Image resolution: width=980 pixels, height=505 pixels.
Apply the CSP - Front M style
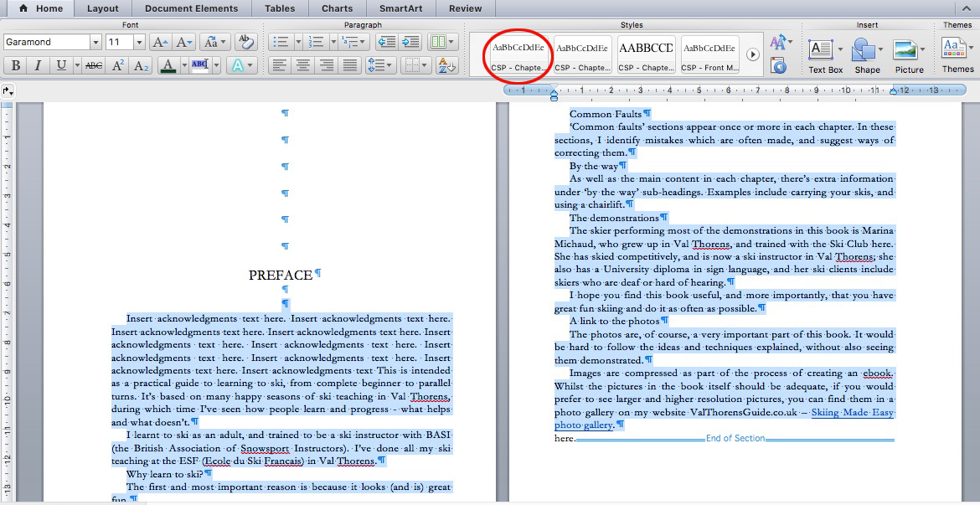[709, 54]
